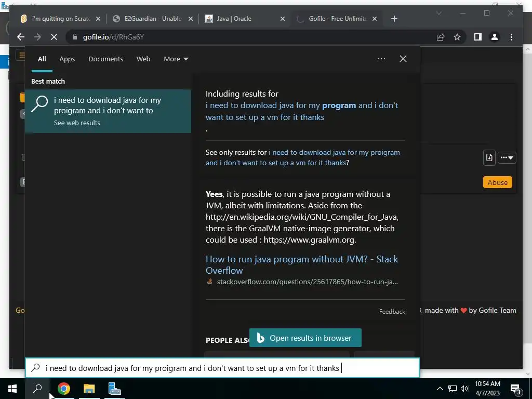Open Chrome three-dot menu
The height and width of the screenshot is (399, 532).
coord(511,37)
